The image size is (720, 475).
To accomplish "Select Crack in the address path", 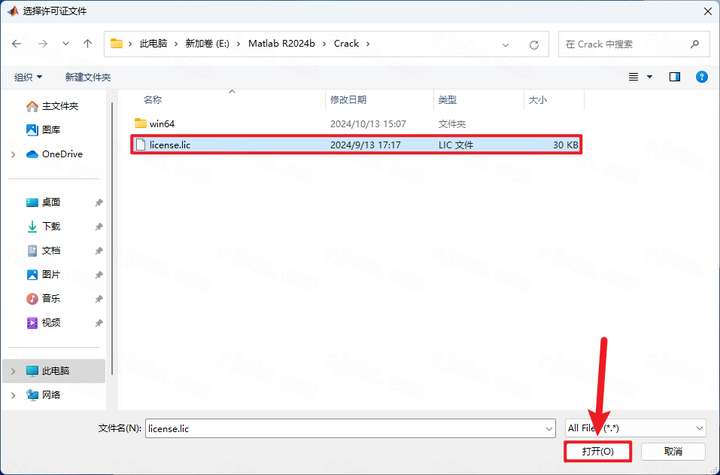I will point(346,44).
